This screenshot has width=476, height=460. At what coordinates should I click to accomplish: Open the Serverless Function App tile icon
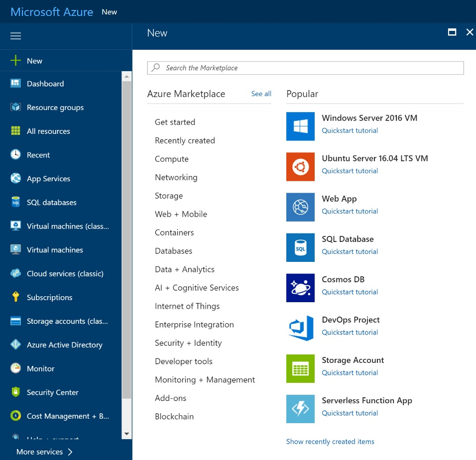click(300, 409)
